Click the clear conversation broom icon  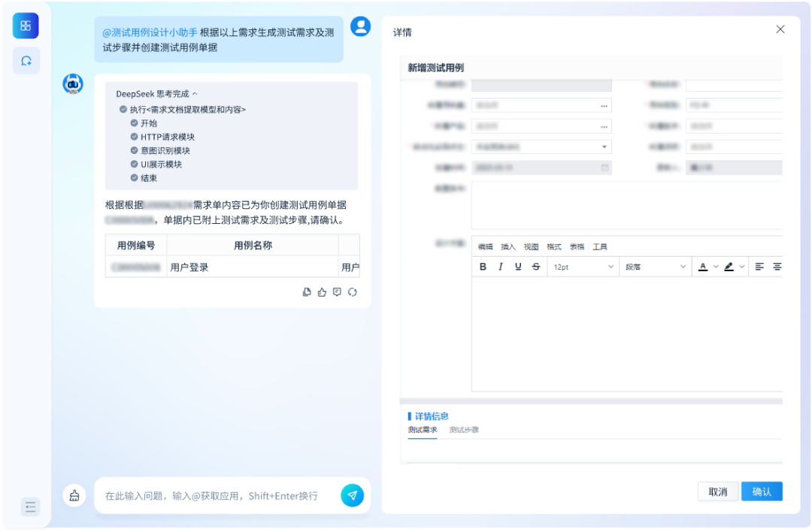[x=74, y=495]
